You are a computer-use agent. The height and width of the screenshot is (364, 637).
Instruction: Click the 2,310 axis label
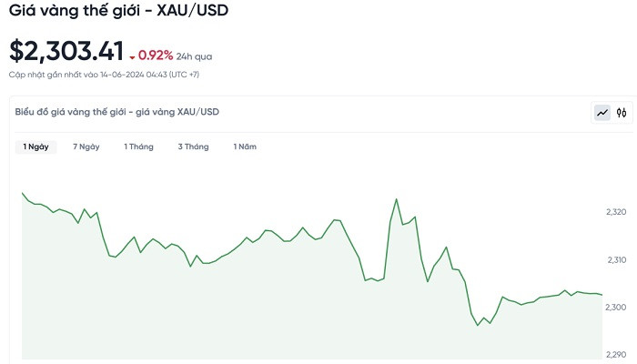616,260
